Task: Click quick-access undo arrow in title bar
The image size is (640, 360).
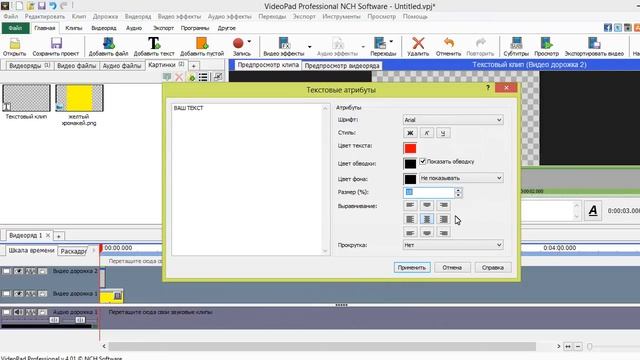Action: click(53, 6)
